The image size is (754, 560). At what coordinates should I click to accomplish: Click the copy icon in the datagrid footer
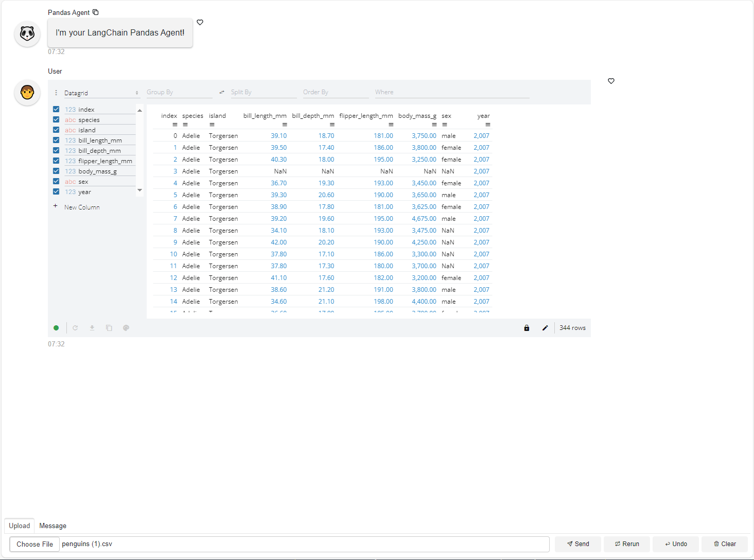109,327
